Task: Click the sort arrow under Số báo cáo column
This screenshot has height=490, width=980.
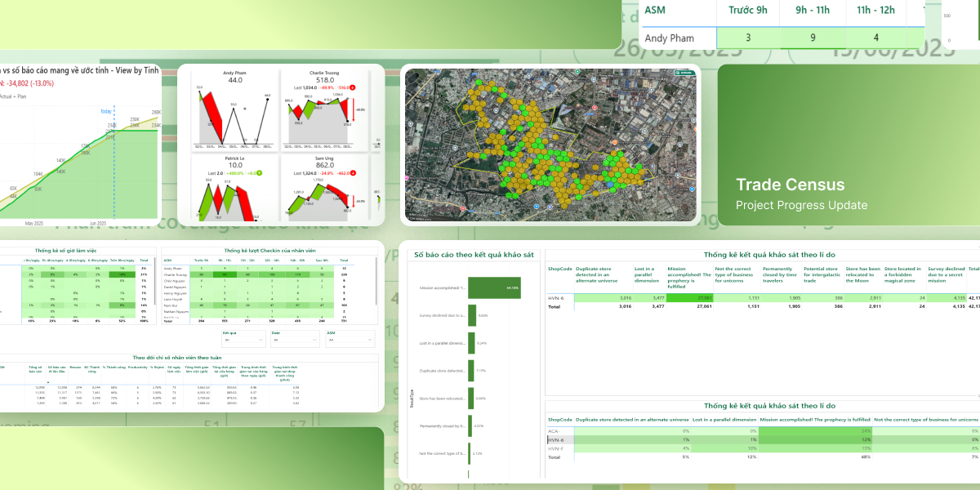Action: [48, 382]
